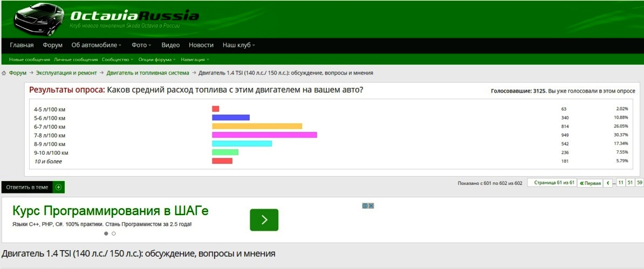Click the 7-8 л/100 км poll option label

pos(50,135)
